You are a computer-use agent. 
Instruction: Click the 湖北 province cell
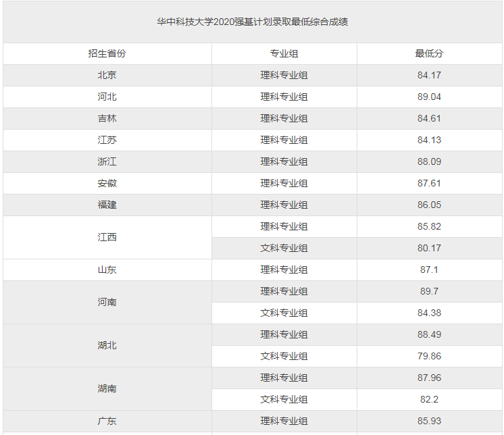107,345
